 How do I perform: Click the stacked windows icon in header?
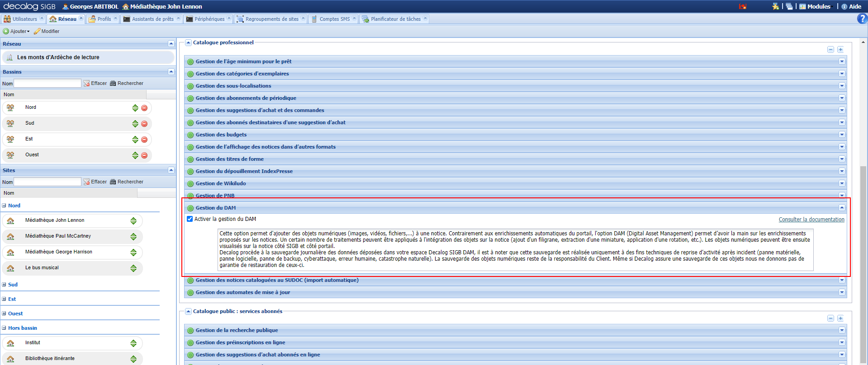pyautogui.click(x=789, y=6)
